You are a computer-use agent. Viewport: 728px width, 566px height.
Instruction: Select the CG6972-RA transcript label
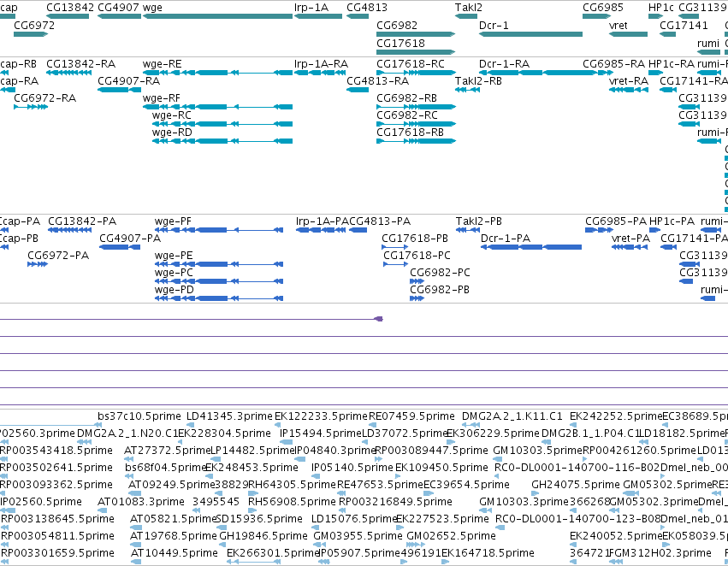click(x=44, y=98)
